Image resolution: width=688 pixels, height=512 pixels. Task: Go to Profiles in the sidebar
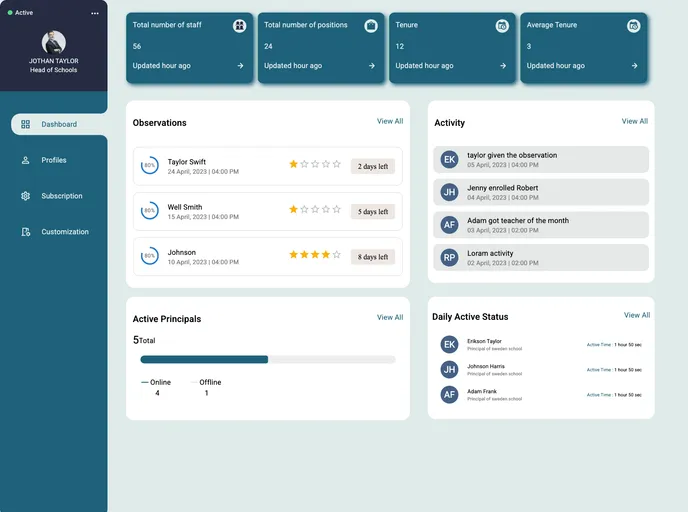[x=53, y=160]
